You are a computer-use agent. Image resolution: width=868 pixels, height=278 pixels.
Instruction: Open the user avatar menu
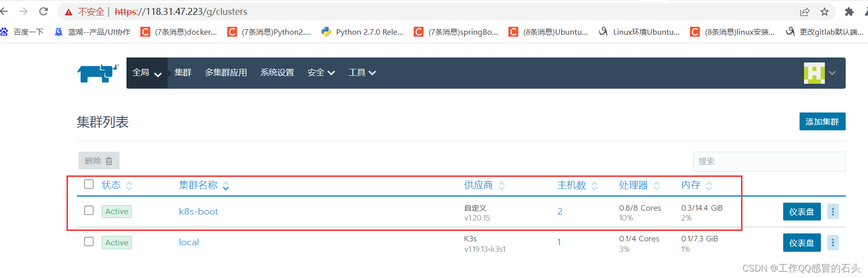[x=814, y=73]
